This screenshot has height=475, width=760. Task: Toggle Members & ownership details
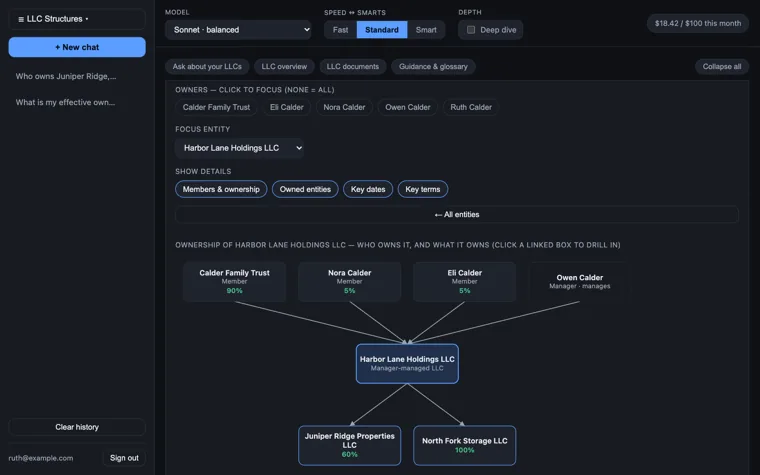pos(221,189)
